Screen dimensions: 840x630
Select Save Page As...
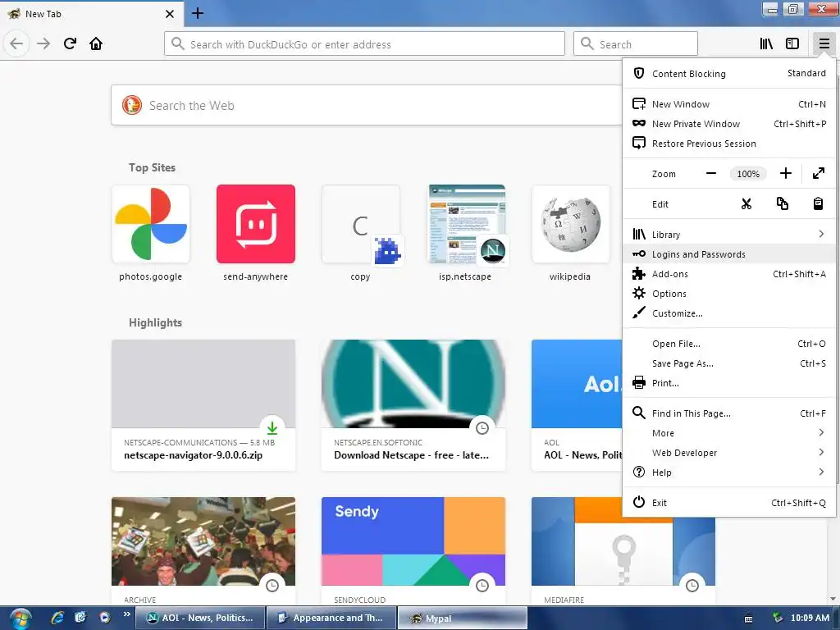pos(729,363)
